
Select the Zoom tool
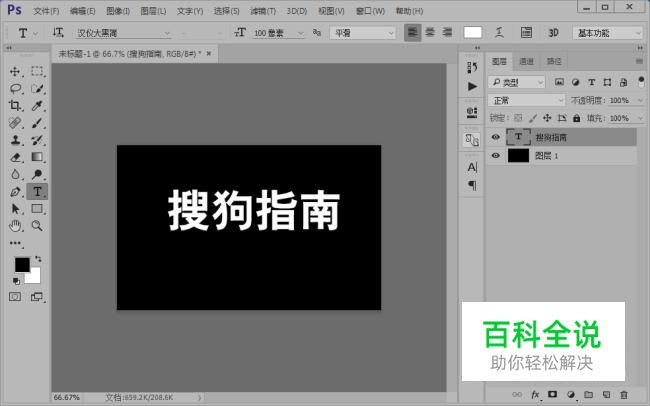pos(37,226)
